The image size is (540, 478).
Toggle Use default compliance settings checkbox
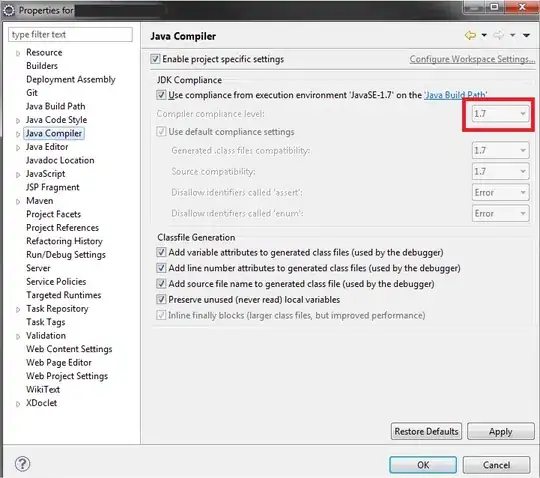coord(161,132)
